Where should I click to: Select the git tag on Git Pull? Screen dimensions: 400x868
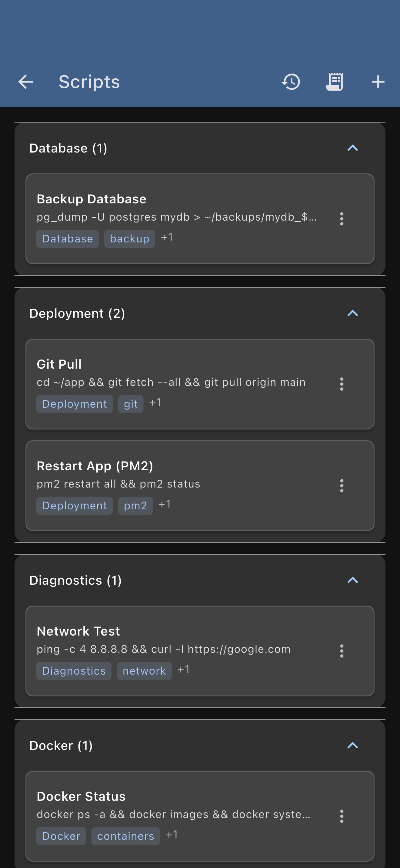tap(131, 404)
